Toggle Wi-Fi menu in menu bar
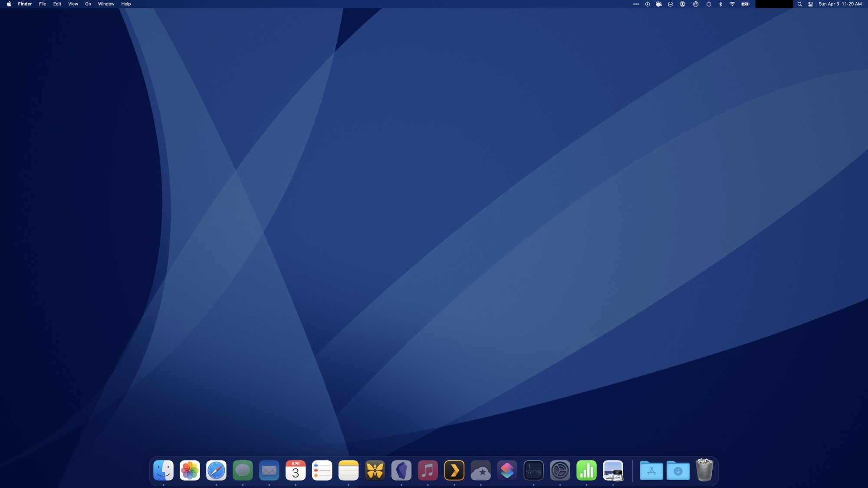Viewport: 868px width, 488px height. tap(732, 4)
